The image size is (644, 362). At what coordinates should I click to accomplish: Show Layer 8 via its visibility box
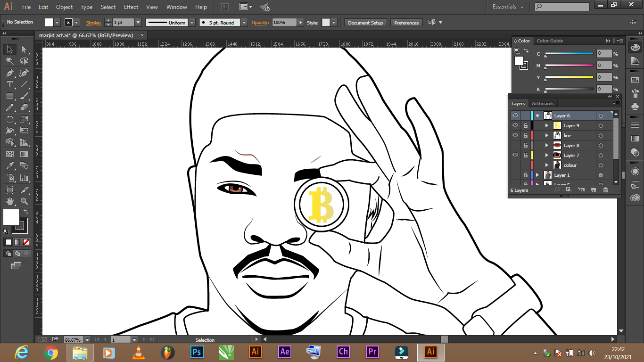click(x=515, y=145)
